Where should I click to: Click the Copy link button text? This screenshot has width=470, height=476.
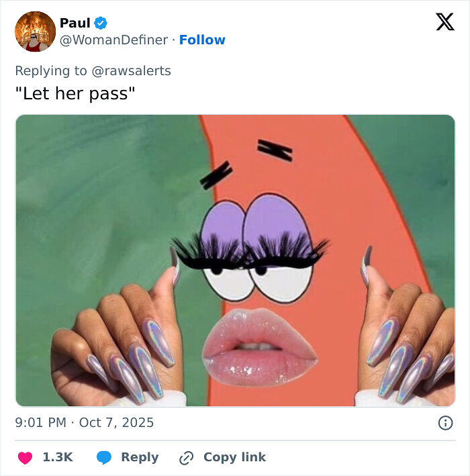point(235,457)
